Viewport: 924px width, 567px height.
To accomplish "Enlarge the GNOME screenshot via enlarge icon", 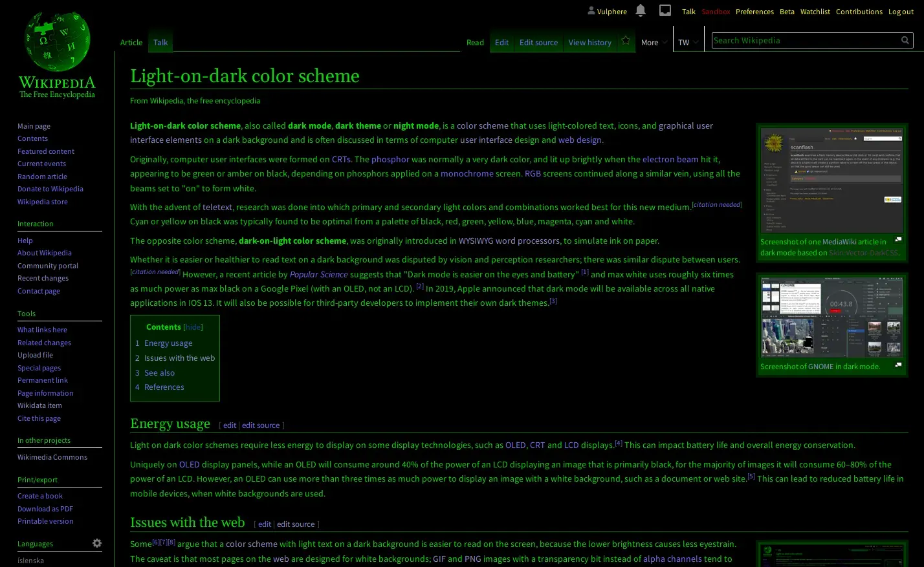I will point(898,365).
